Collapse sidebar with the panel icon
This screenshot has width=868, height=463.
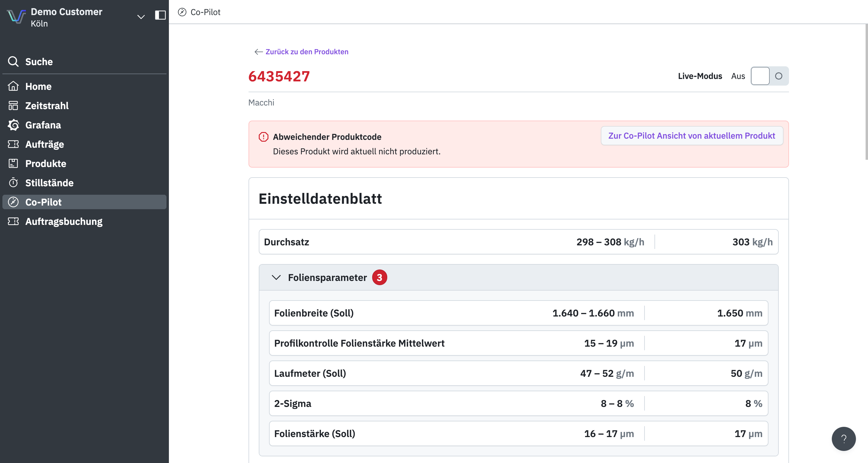tap(160, 15)
